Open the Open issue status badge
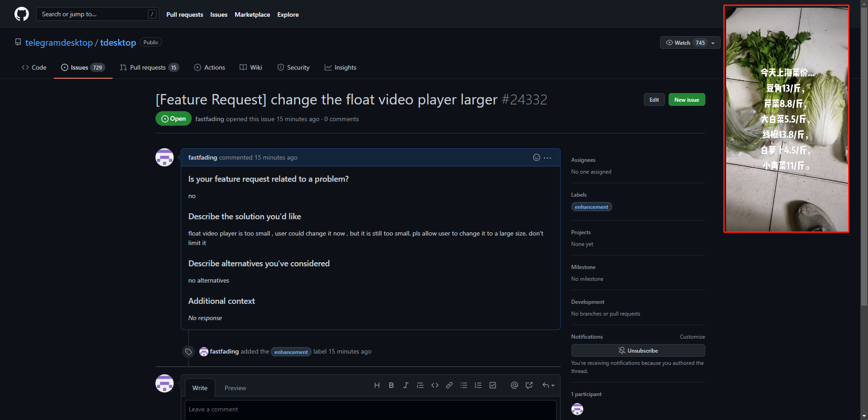The image size is (868, 420). 173,118
